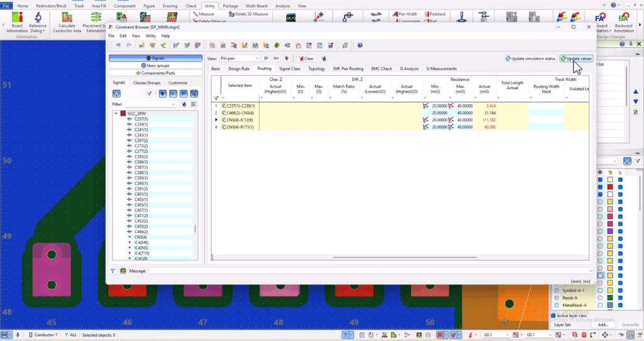Toggle visibility checkbox of first layer row

600,180
